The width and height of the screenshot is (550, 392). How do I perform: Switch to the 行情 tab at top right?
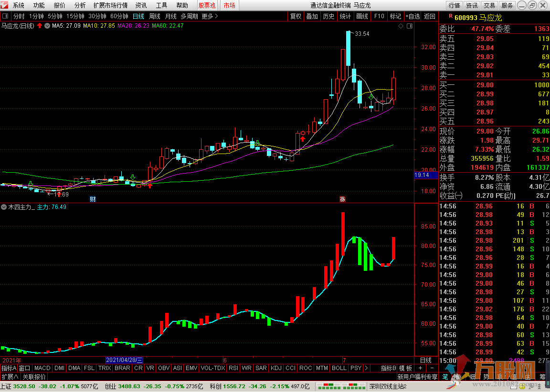point(454,5)
